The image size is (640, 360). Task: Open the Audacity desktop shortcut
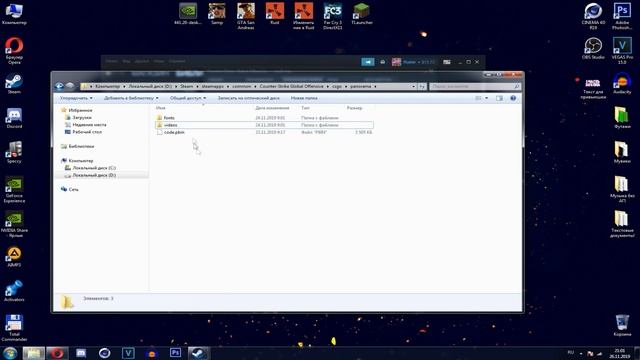(x=622, y=83)
